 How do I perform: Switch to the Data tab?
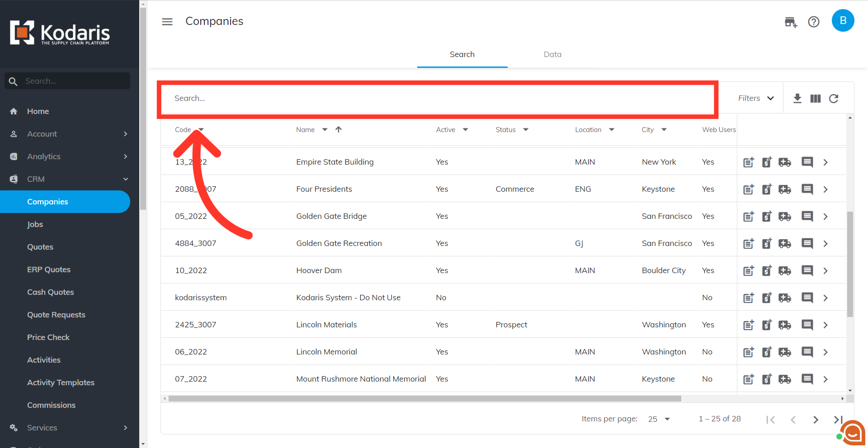click(552, 54)
